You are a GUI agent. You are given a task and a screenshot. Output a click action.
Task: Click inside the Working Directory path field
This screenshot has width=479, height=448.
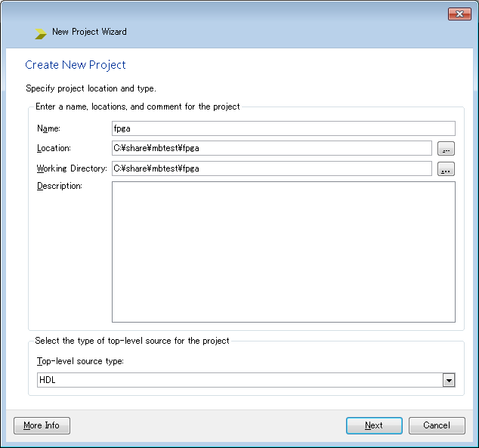click(271, 168)
